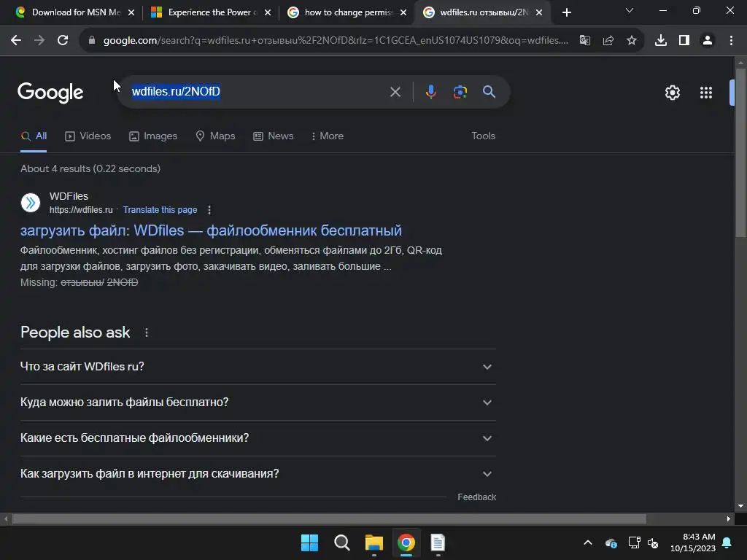Click 'Translate this page' link
747x560 pixels.
(x=160, y=210)
